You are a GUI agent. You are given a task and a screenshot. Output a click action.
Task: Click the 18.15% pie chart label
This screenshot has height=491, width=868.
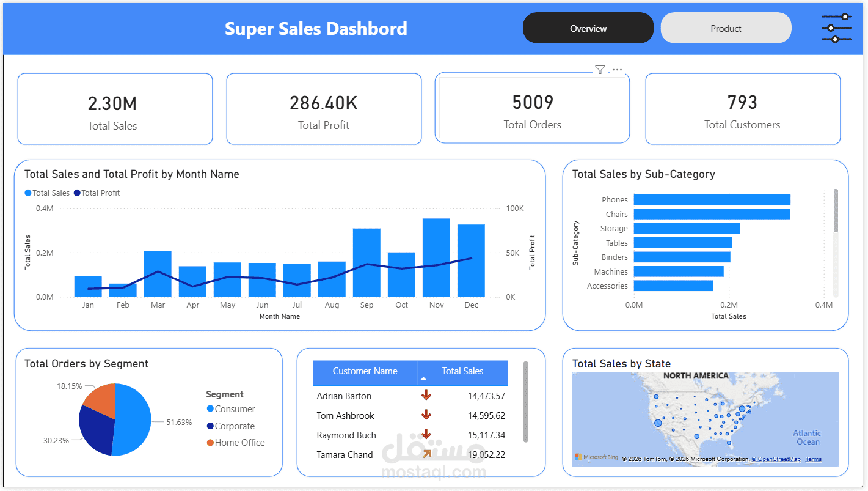[x=70, y=386]
